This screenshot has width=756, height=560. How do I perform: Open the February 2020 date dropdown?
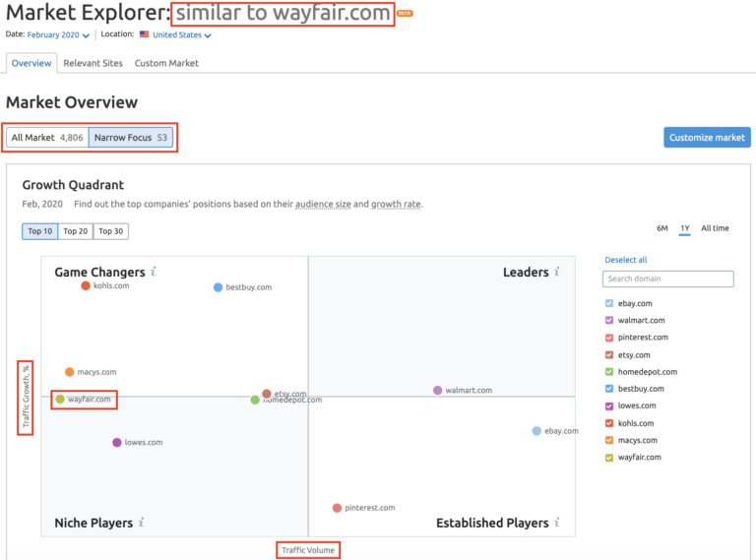pos(58,35)
